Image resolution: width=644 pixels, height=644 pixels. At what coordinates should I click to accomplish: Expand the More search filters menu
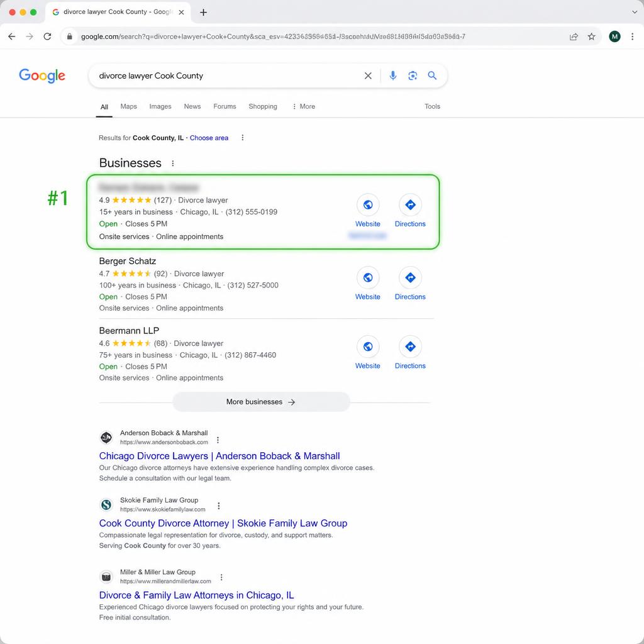click(304, 106)
